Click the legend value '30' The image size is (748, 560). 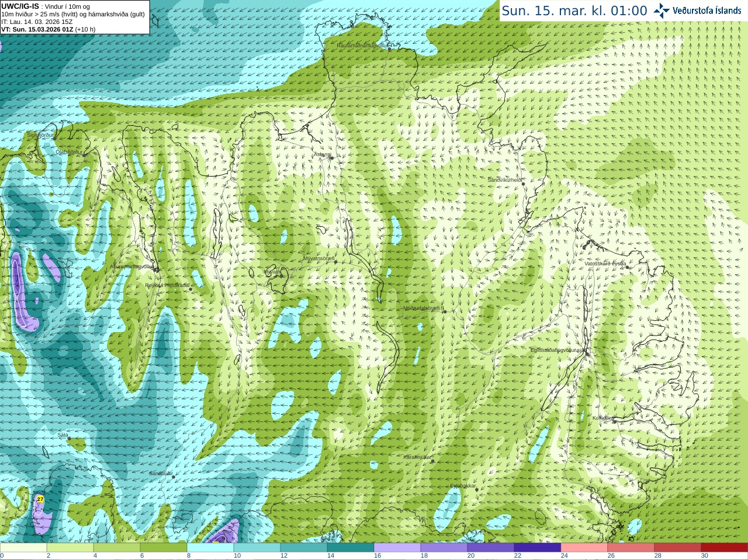pyautogui.click(x=705, y=556)
